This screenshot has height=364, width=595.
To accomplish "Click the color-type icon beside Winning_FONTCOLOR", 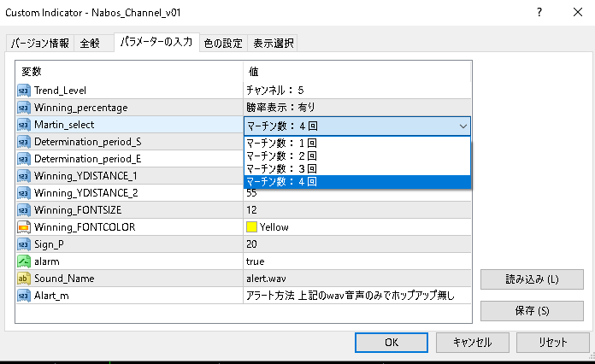I will pos(24,227).
